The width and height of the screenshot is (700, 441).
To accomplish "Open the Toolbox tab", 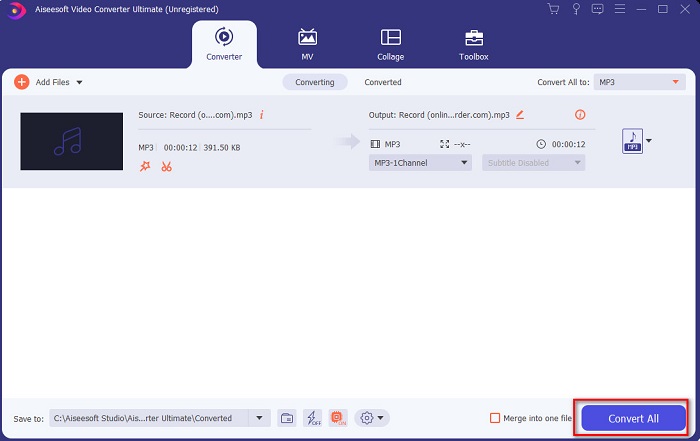I will coord(473,44).
